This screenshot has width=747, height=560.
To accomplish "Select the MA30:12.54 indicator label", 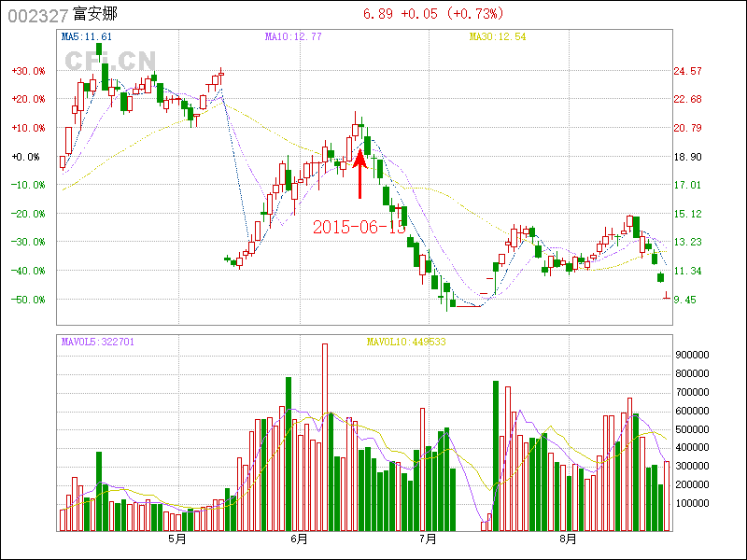I will pos(498,36).
